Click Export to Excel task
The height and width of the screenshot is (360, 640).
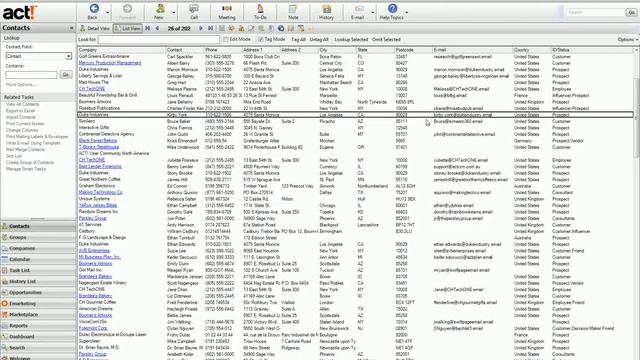point(20,111)
